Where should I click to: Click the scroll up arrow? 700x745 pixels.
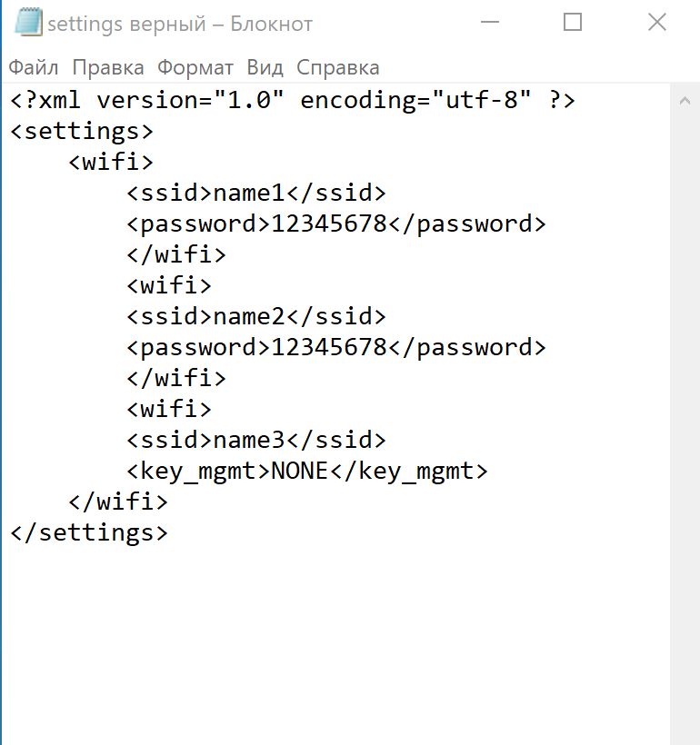click(x=685, y=100)
